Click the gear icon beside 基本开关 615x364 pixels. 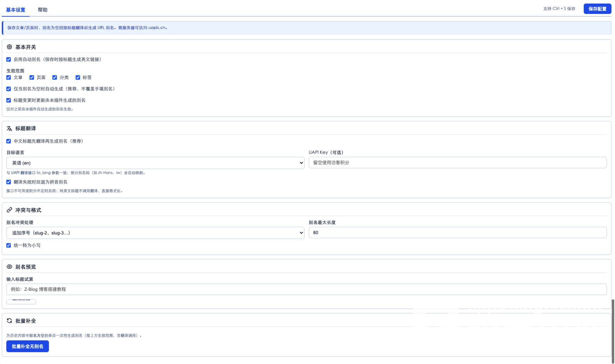9,47
